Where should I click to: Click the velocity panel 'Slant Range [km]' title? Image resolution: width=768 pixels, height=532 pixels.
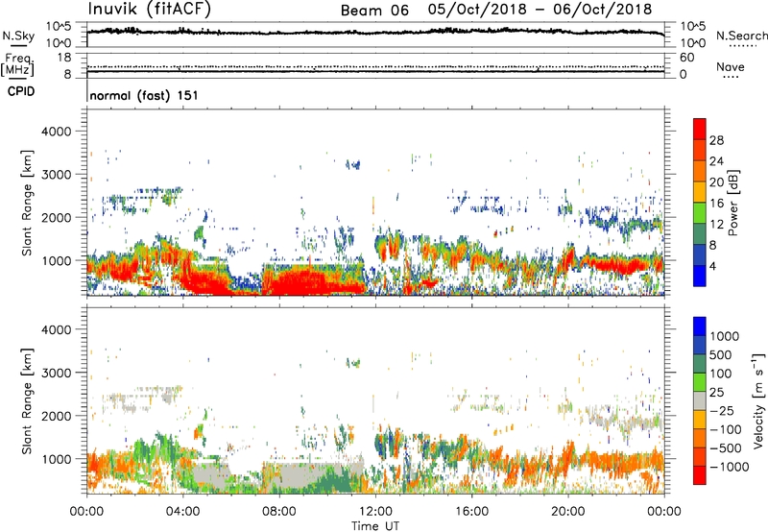pyautogui.click(x=27, y=400)
